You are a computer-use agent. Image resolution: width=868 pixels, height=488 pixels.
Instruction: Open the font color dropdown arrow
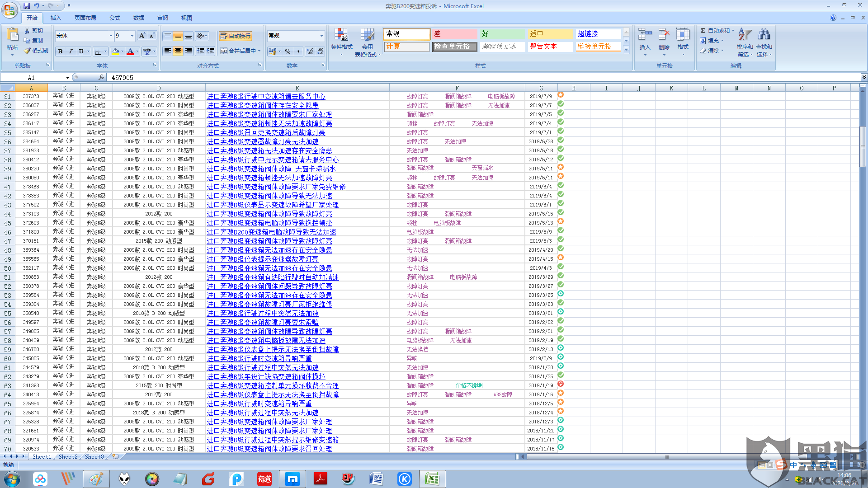tap(137, 52)
